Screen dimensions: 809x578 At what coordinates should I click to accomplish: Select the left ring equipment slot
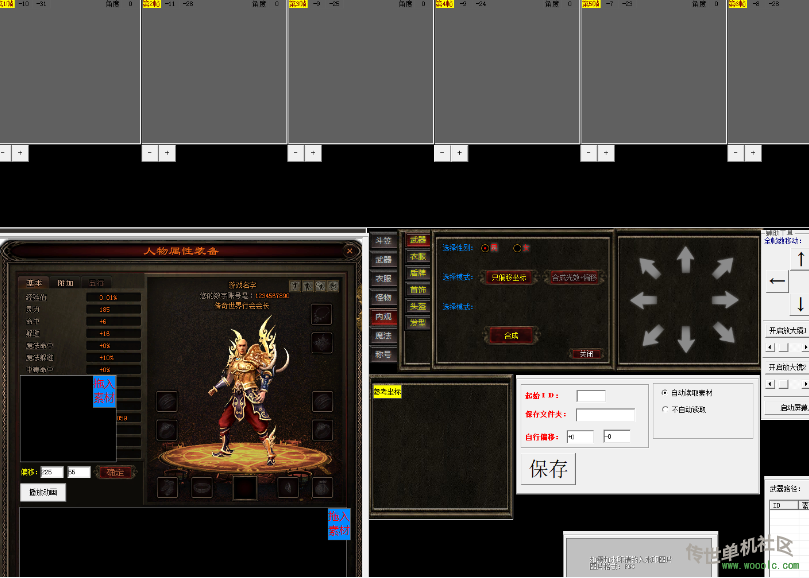pyautogui.click(x=167, y=429)
